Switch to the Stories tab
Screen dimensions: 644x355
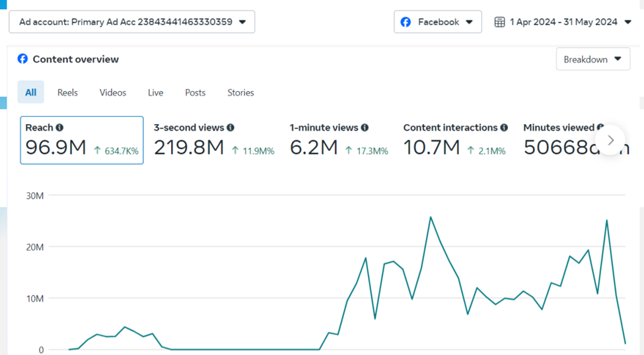pos(240,92)
